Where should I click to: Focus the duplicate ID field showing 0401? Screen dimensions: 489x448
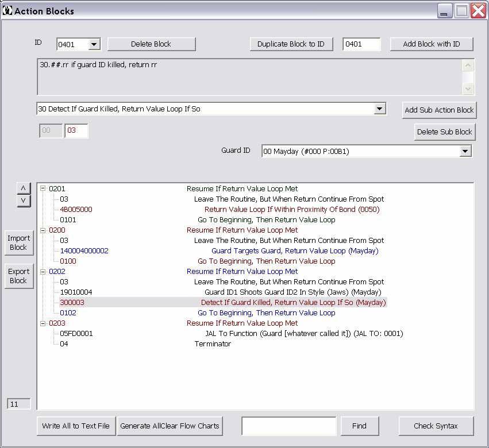(x=361, y=44)
